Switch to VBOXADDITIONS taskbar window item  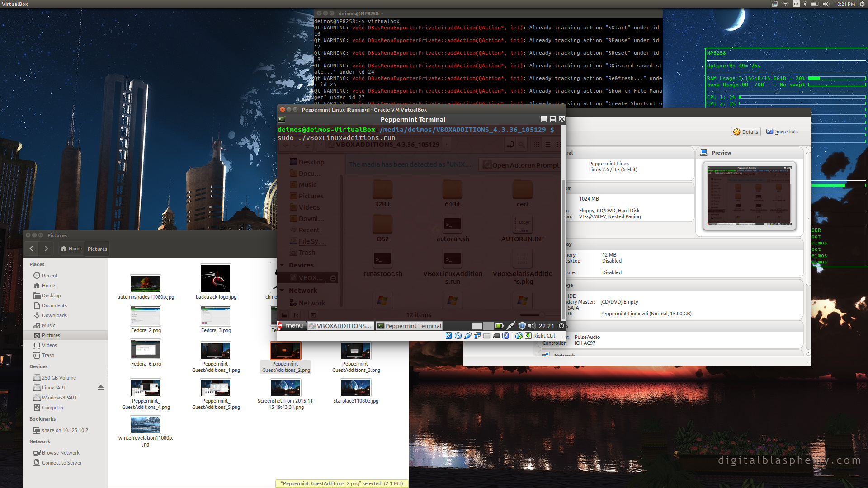(x=341, y=326)
